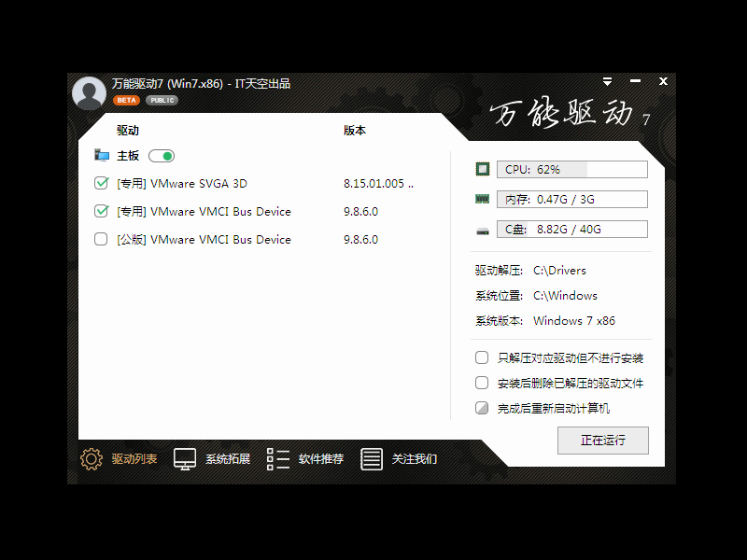The height and width of the screenshot is (560, 747).
Task: Click the CPU chip icon
Action: point(482,169)
